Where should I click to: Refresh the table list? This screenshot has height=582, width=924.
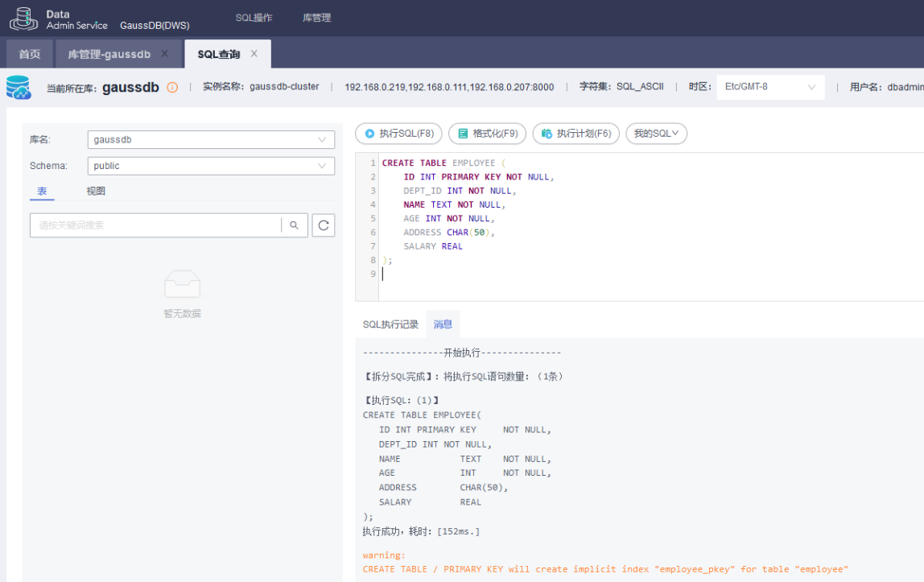[x=324, y=225]
